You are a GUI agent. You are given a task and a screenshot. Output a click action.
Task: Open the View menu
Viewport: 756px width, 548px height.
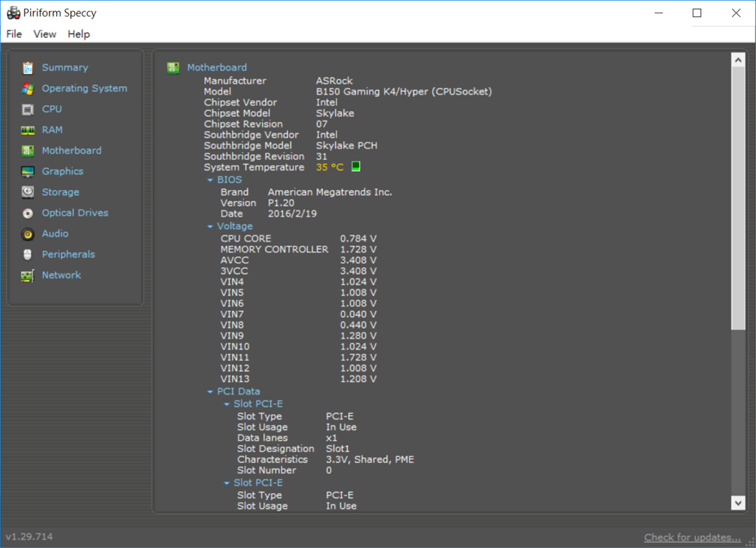point(45,34)
